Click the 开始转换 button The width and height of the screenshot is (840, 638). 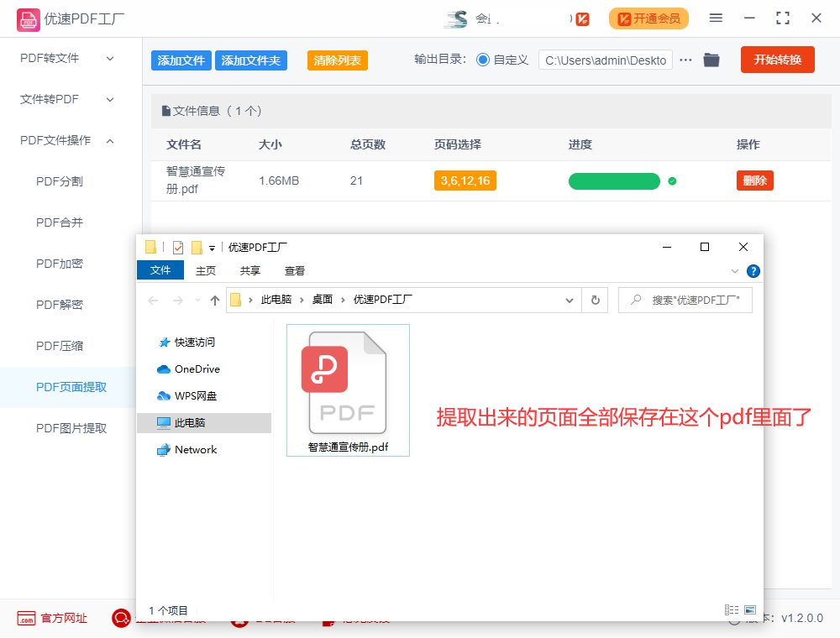pos(777,60)
